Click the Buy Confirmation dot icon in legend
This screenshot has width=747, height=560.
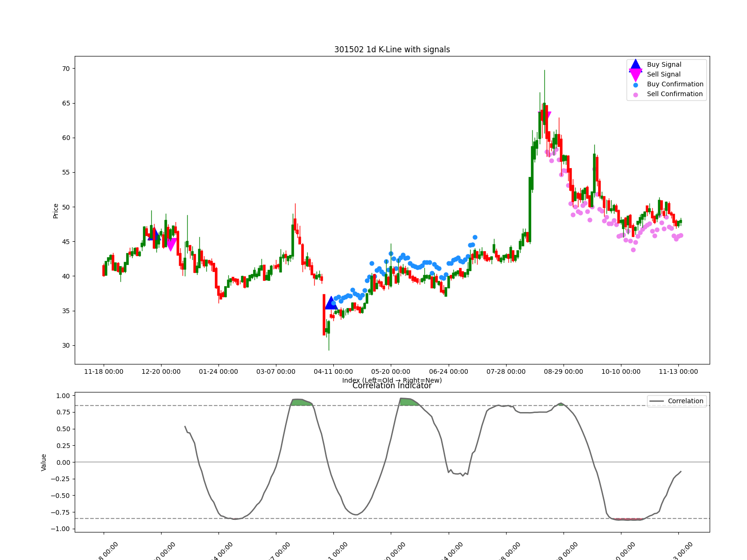tap(636, 84)
